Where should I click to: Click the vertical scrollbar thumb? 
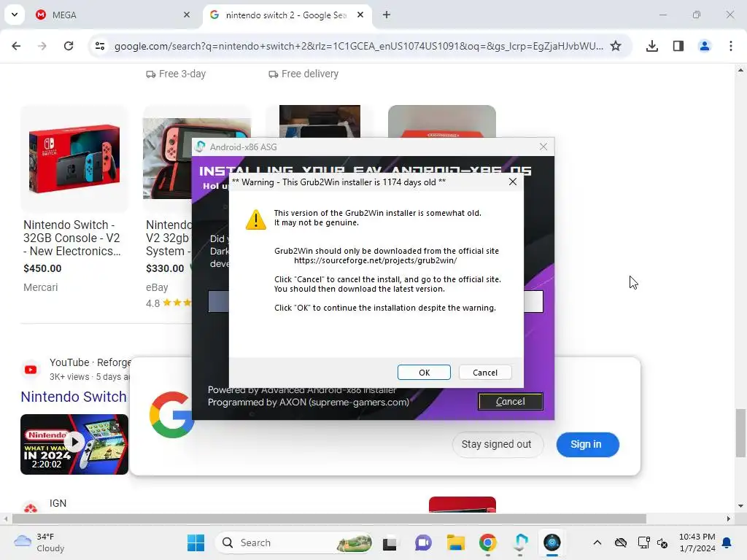tap(740, 432)
